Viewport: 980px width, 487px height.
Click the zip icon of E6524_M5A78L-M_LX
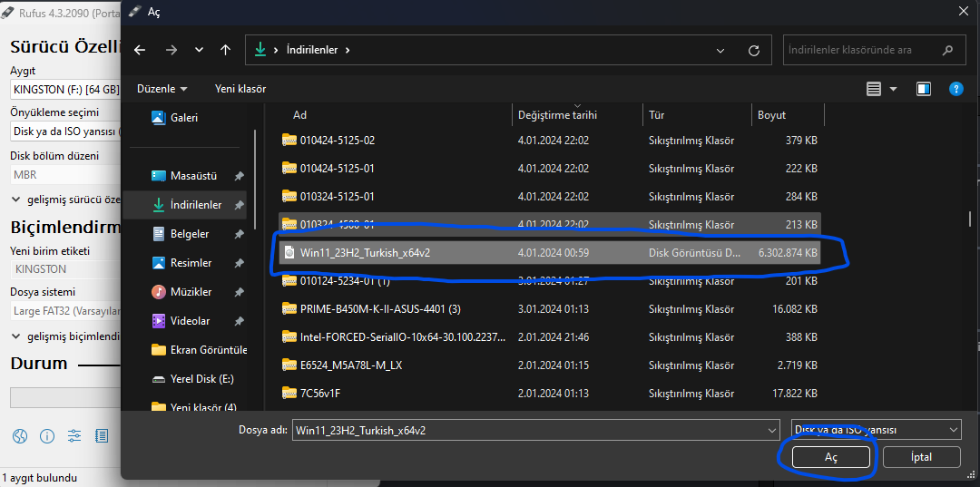[x=289, y=365]
